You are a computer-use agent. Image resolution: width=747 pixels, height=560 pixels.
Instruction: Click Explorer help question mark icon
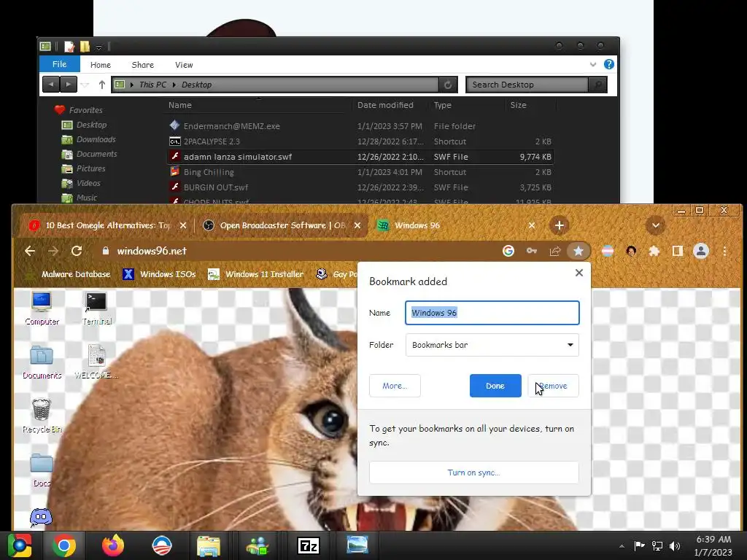(609, 64)
